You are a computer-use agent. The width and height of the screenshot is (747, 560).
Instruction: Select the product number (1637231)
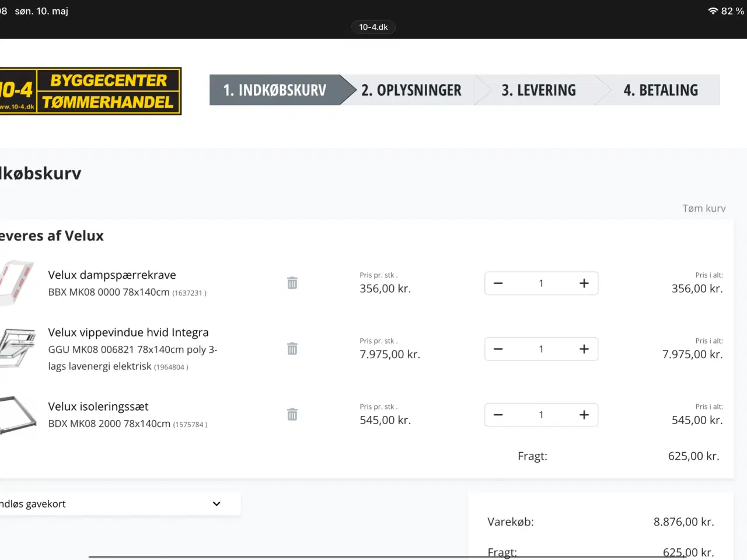189,293
